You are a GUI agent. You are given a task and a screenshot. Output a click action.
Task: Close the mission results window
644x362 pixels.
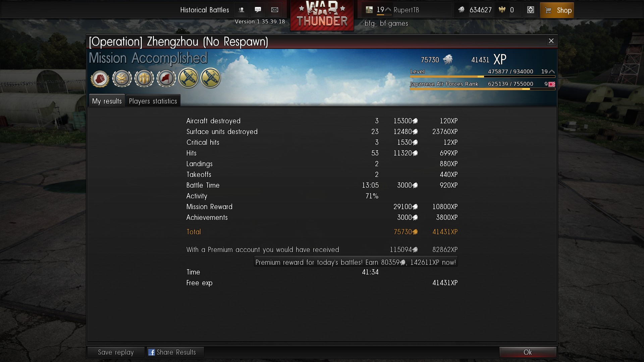coord(551,41)
